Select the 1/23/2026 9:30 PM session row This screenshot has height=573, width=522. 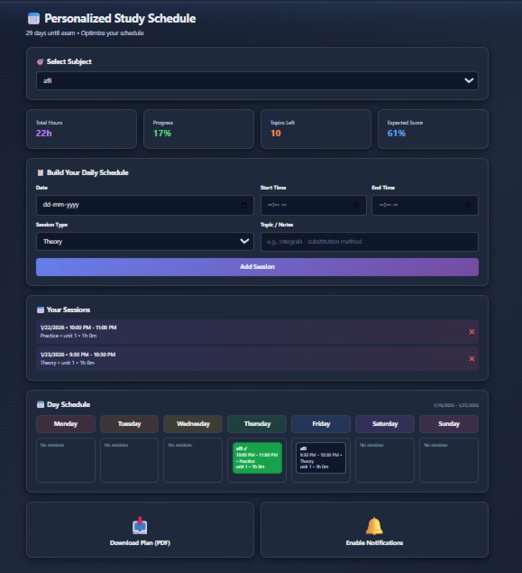click(x=257, y=358)
